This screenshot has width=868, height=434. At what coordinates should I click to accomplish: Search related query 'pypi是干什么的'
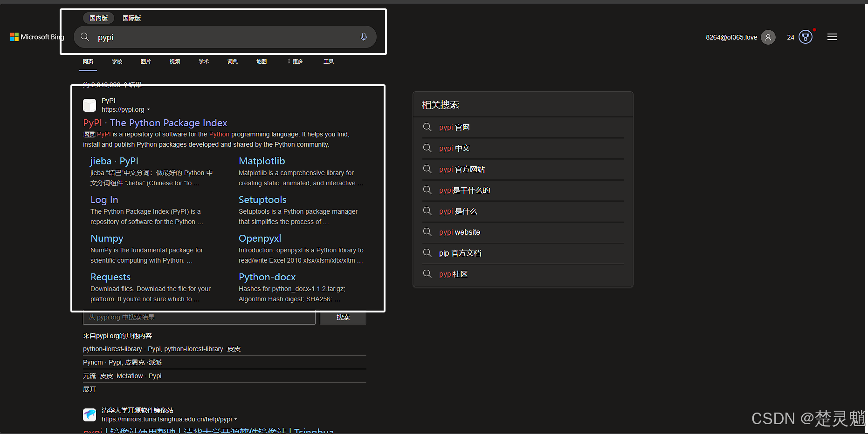464,190
